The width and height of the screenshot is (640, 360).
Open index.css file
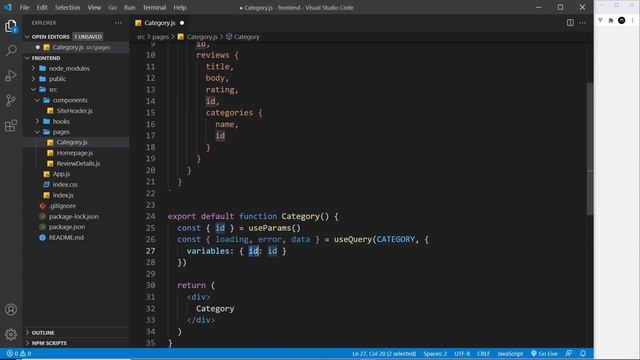(65, 184)
